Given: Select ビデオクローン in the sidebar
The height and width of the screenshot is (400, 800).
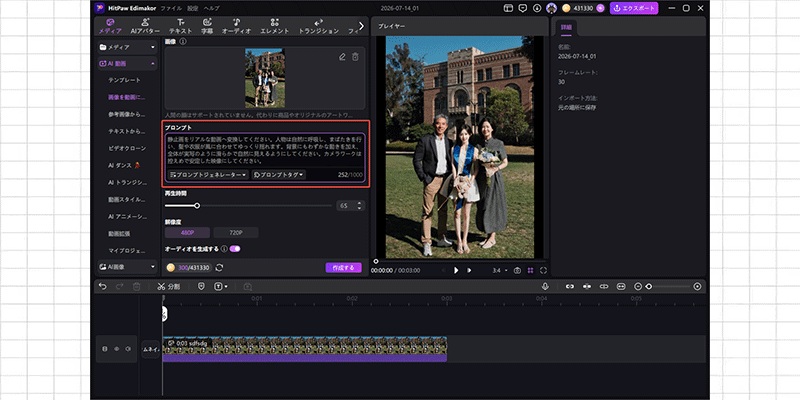Looking at the screenshot, I should pyautogui.click(x=127, y=148).
